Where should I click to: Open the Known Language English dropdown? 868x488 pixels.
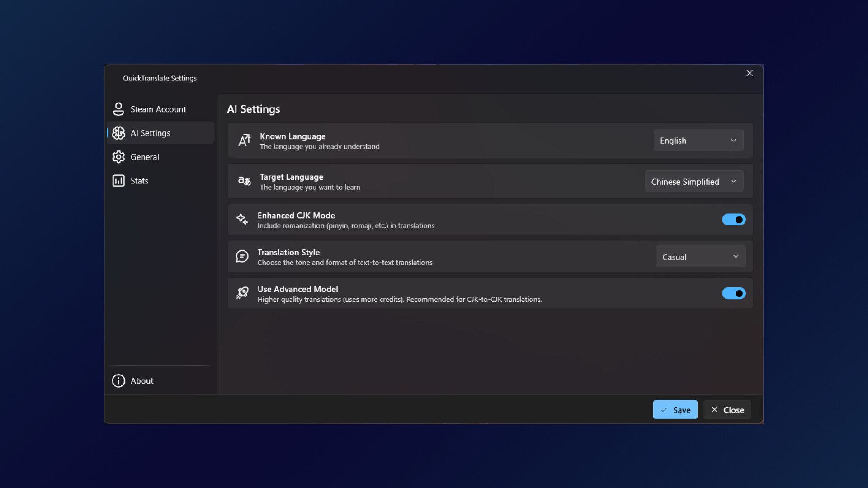[x=698, y=141]
